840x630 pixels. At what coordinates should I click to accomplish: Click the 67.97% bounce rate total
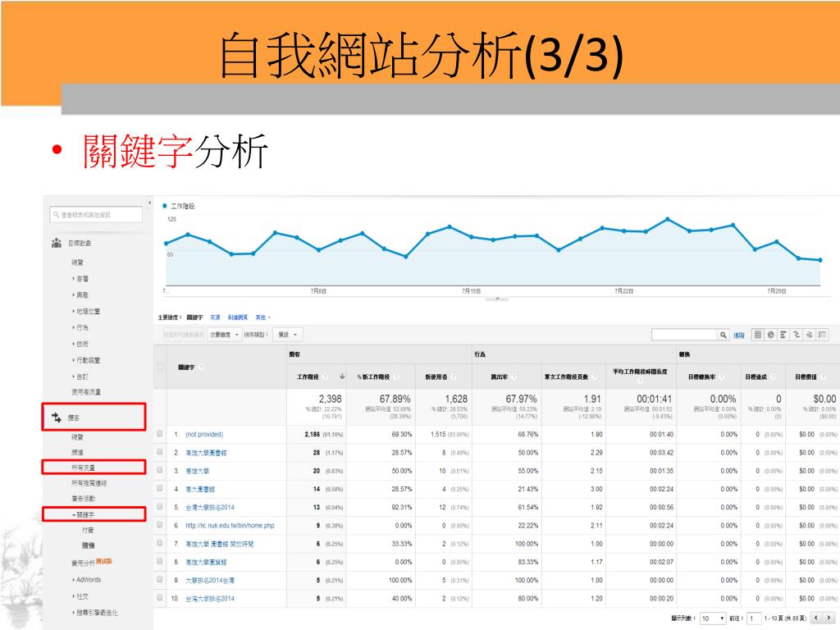coord(521,399)
